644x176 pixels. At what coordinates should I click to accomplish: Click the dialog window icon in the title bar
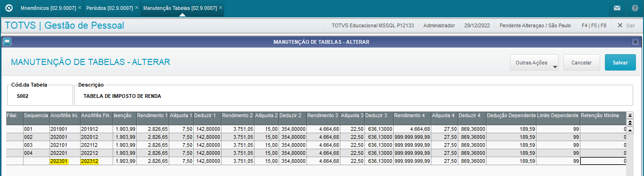[x=7, y=42]
